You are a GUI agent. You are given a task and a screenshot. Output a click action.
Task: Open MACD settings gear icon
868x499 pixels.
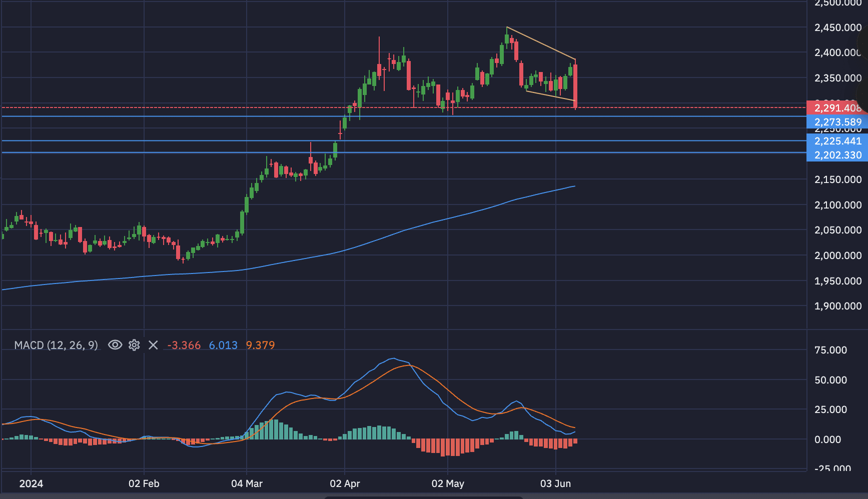[x=134, y=345]
